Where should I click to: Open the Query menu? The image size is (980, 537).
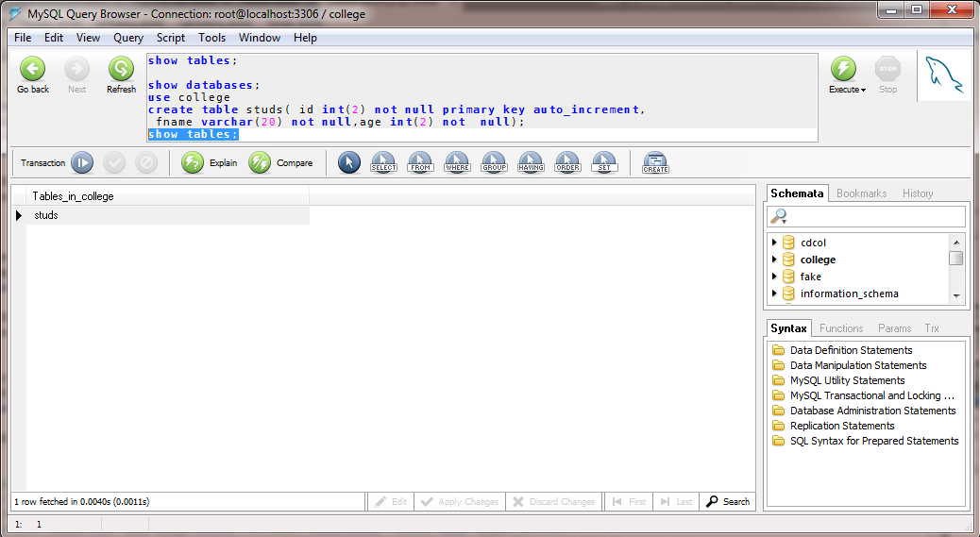[x=128, y=38]
